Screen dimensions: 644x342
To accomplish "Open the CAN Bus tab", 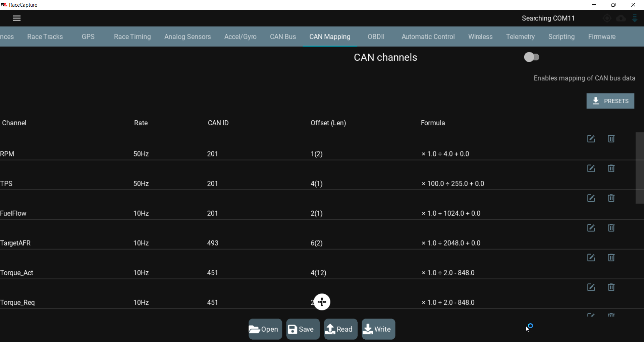I will click(283, 37).
